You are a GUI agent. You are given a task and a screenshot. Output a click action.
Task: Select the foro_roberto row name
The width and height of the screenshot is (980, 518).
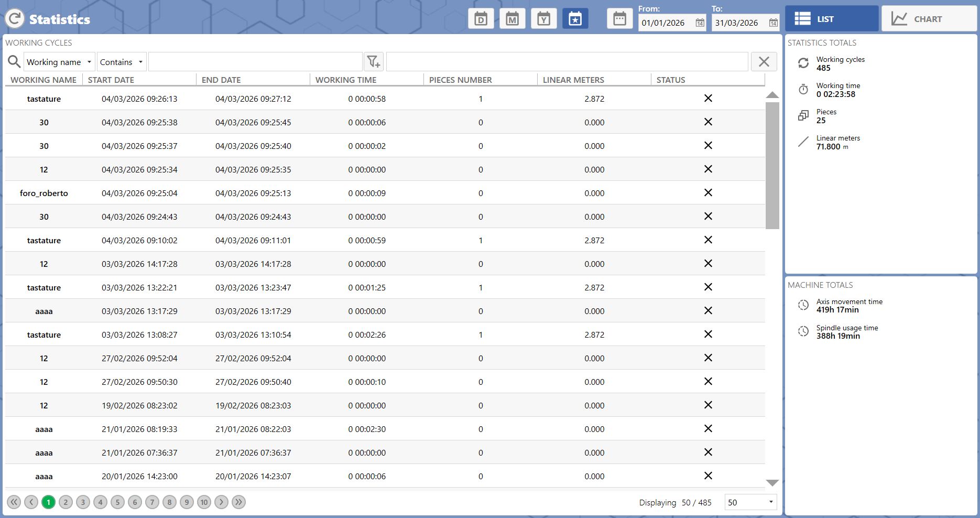pos(44,193)
